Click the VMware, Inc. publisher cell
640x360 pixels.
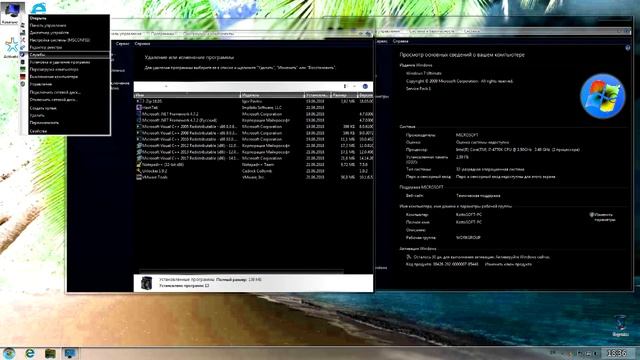click(x=253, y=177)
